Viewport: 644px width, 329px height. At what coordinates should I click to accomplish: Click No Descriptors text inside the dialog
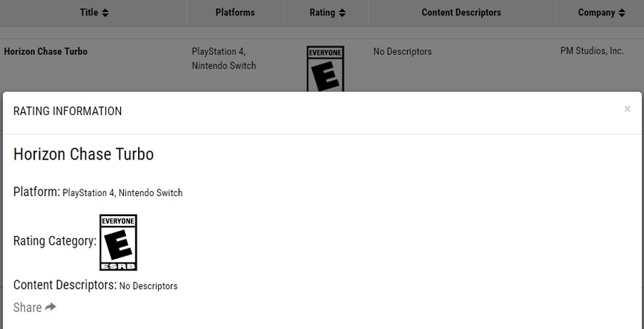[148, 286]
